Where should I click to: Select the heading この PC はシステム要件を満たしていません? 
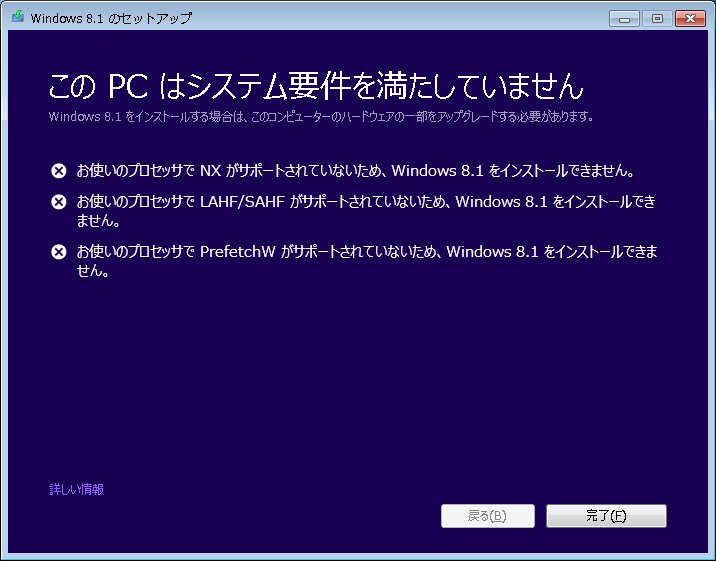(316, 85)
